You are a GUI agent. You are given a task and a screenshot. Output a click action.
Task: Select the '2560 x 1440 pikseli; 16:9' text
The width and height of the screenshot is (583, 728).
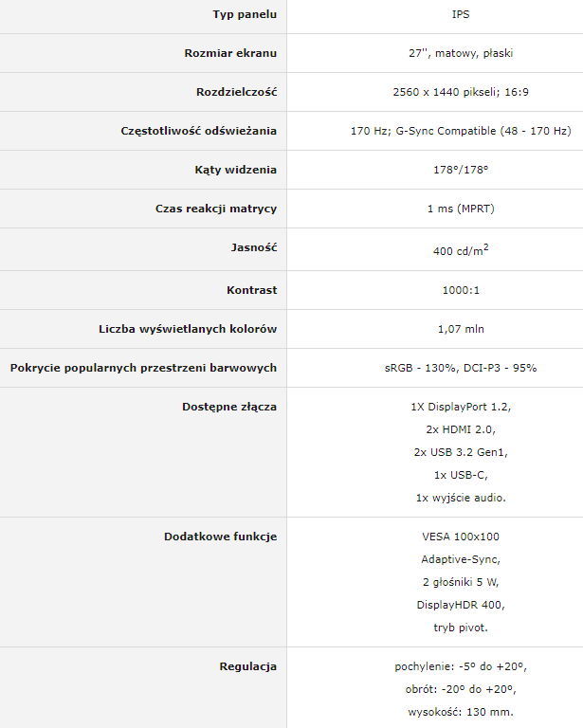[x=461, y=92]
